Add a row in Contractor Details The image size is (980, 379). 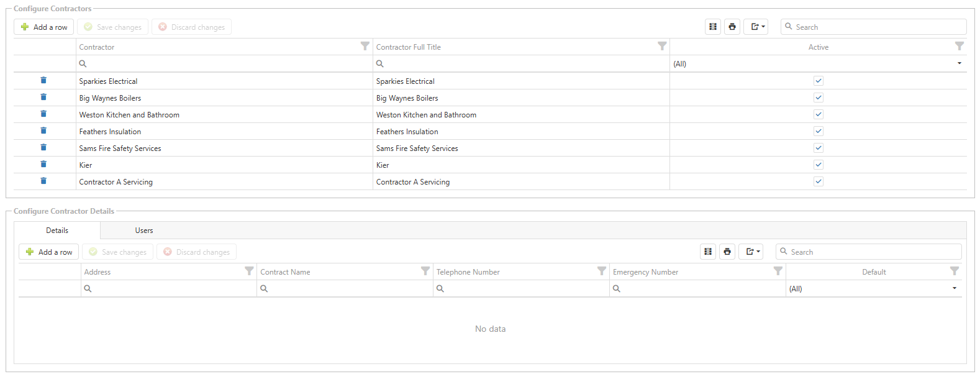[x=49, y=252]
